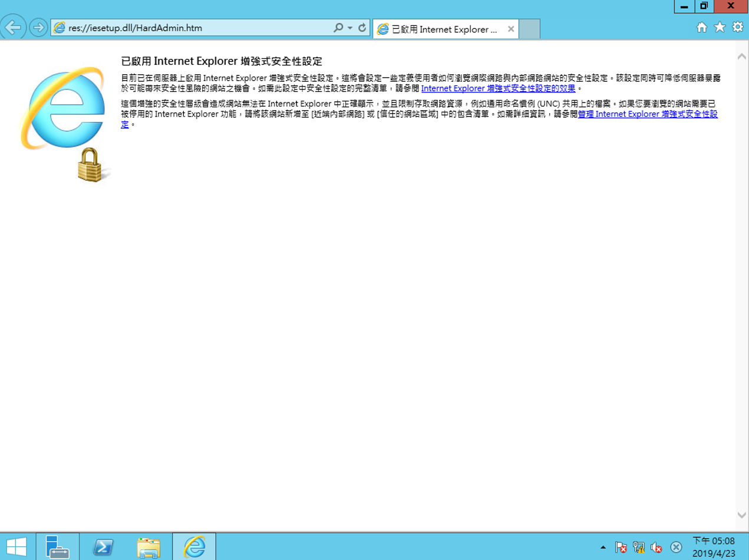
Task: Open link 'Internet Explorer 增強式安全性設定的效果'
Action: pyautogui.click(x=498, y=88)
